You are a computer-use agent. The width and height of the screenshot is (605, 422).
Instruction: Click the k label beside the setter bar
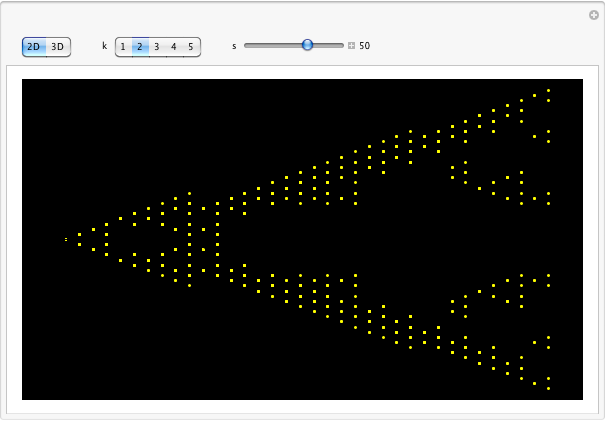[x=104, y=46]
